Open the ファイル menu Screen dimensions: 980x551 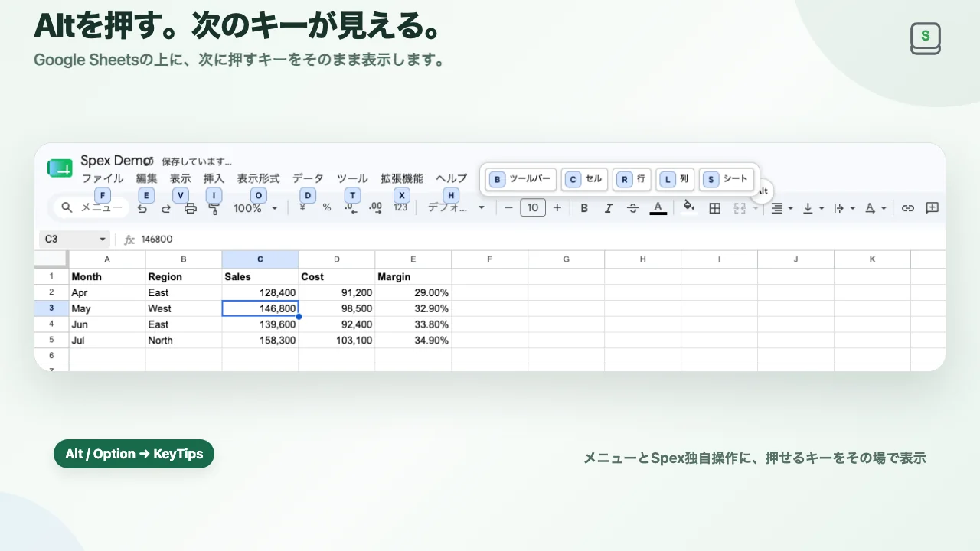[103, 178]
